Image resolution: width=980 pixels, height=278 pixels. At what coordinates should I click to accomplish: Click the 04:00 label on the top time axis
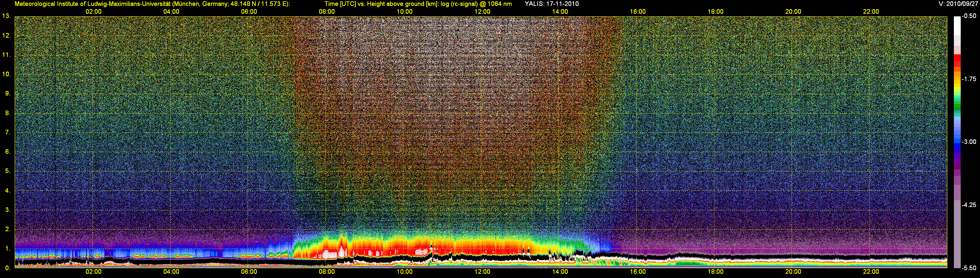pyautogui.click(x=171, y=12)
